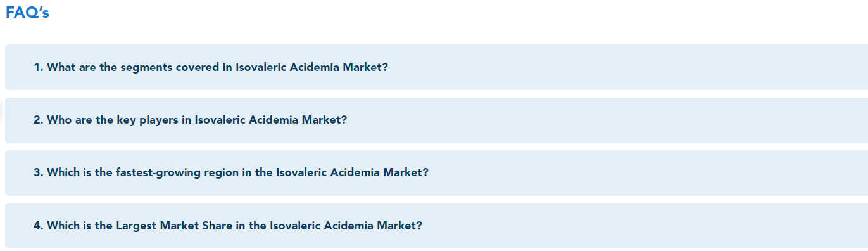This screenshot has height=251, width=868.
Task: Open question 2 about key players
Action: (436, 120)
